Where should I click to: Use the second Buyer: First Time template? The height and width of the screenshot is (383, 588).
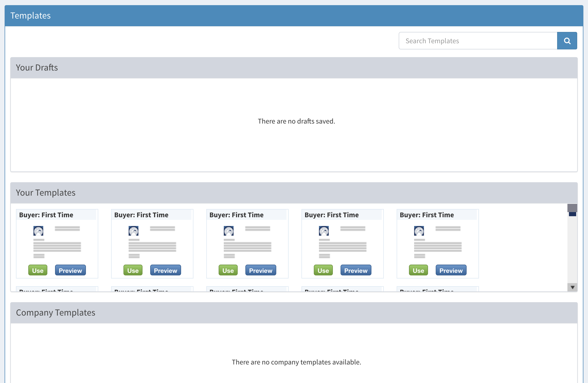point(133,270)
